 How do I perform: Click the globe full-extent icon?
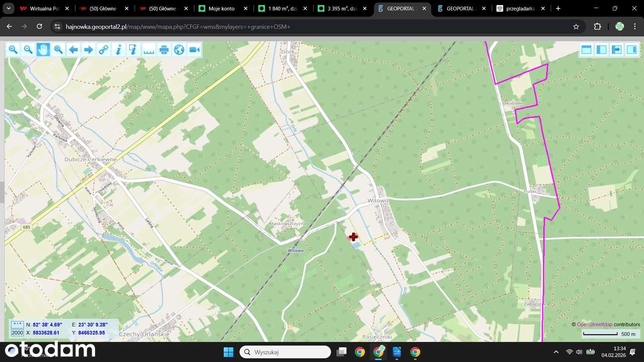coord(179,49)
